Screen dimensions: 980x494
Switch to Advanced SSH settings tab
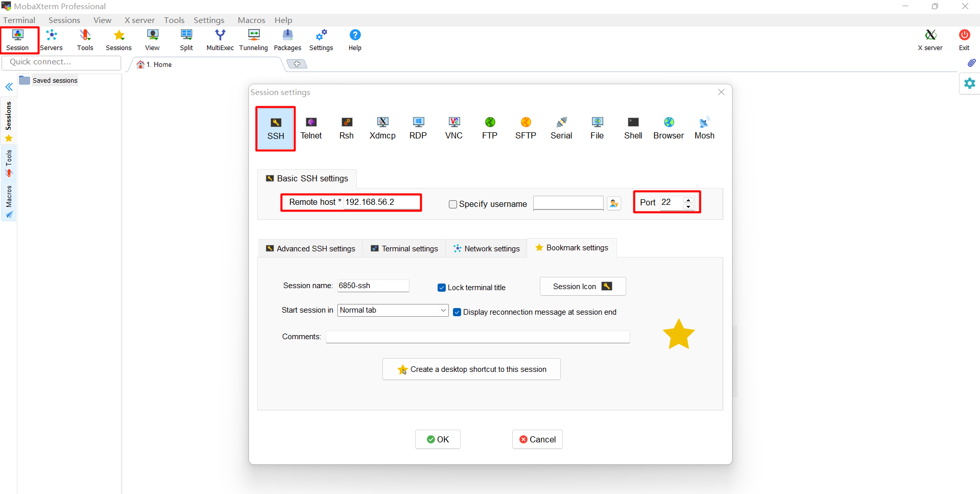[x=310, y=249]
